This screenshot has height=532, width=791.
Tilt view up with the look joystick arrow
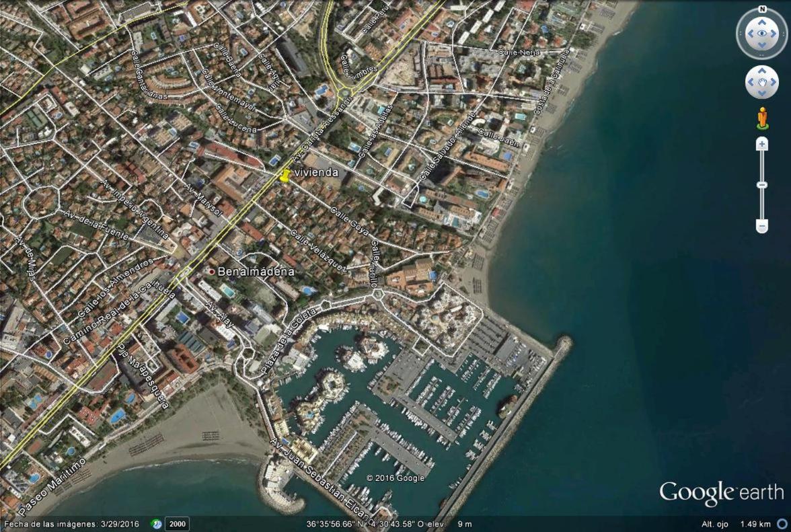pos(761,22)
